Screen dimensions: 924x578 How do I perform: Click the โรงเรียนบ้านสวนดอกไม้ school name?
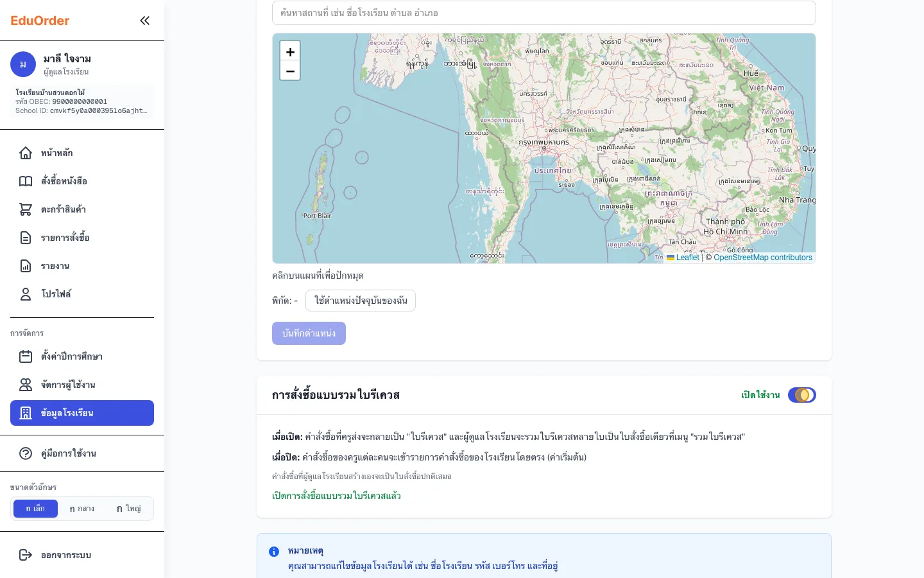tap(50, 92)
